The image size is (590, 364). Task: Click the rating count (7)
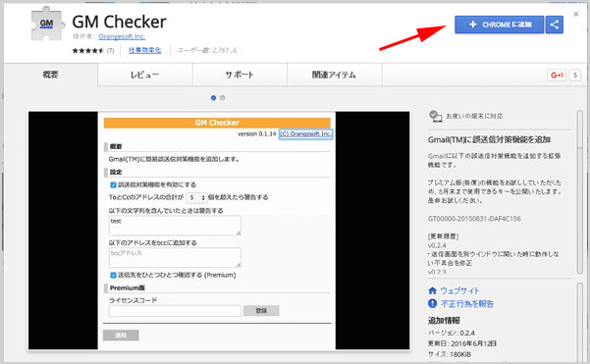point(110,50)
